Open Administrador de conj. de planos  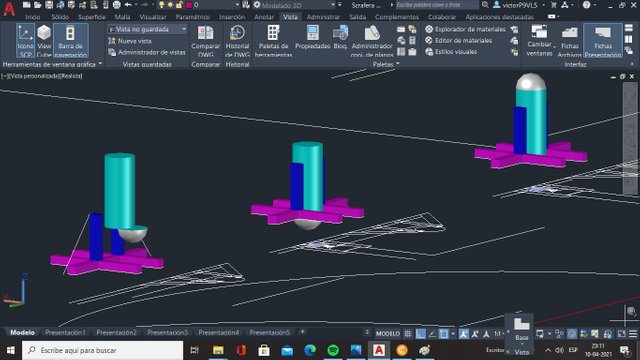(372, 41)
